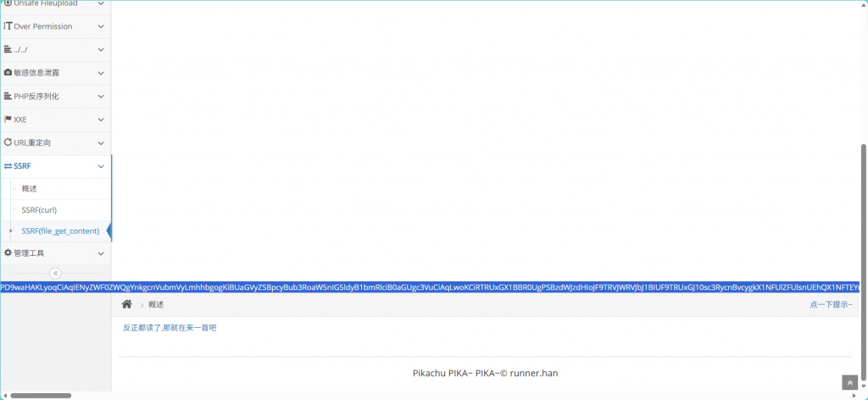Viewport: 868px width, 400px height.
Task: Expand the Unsafe Fileupload chevron
Action: coord(101,4)
